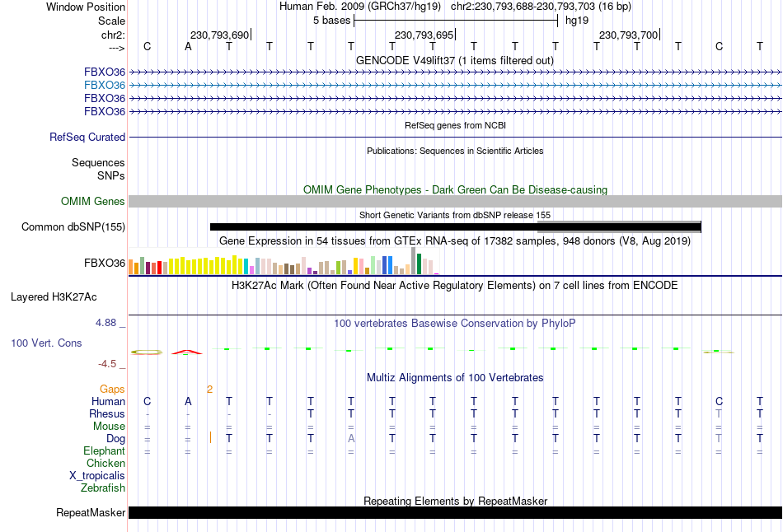Open Short Genetic Variants from dbSNP title
This screenshot has width=783, height=532.
(x=455, y=215)
